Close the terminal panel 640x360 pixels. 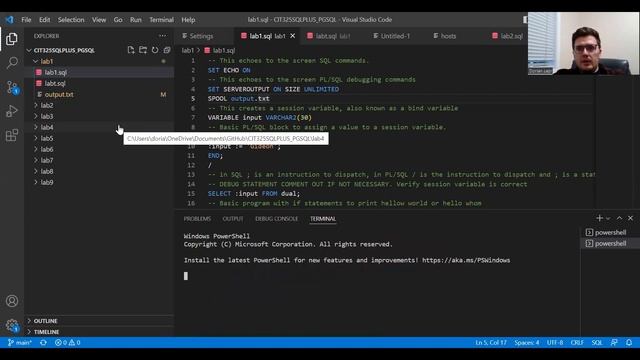[x=631, y=218]
